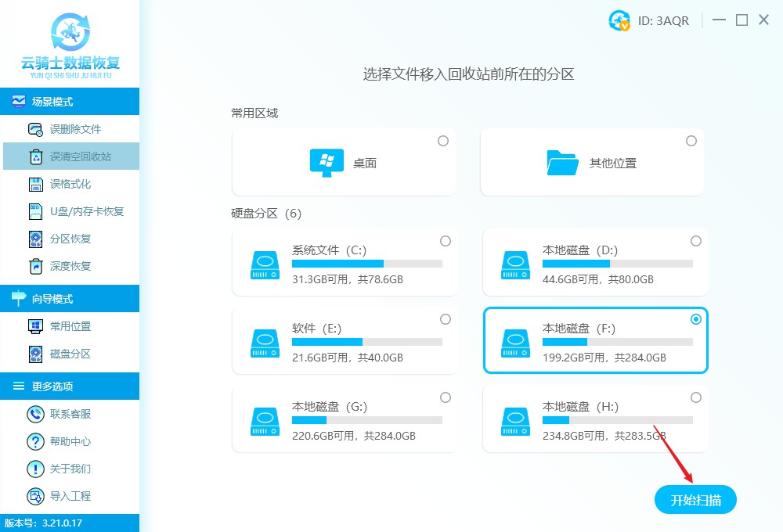Click the U盘/内存卡恢复 card icon

[35, 211]
